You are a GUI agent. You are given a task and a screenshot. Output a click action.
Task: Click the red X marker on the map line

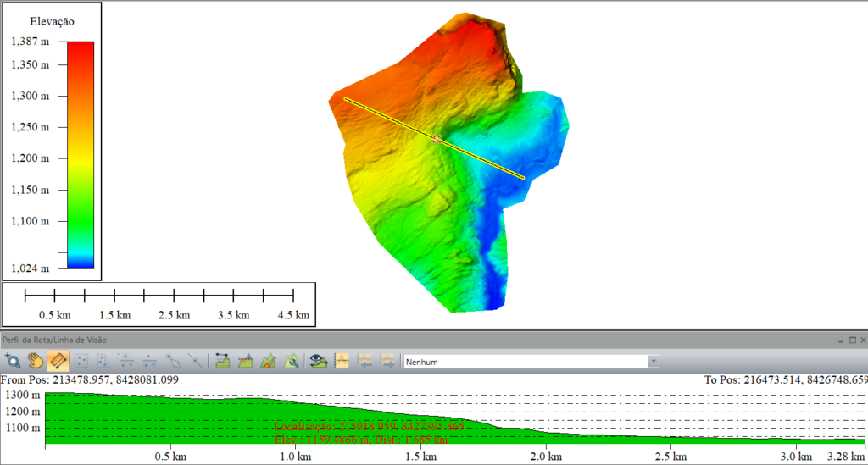437,138
